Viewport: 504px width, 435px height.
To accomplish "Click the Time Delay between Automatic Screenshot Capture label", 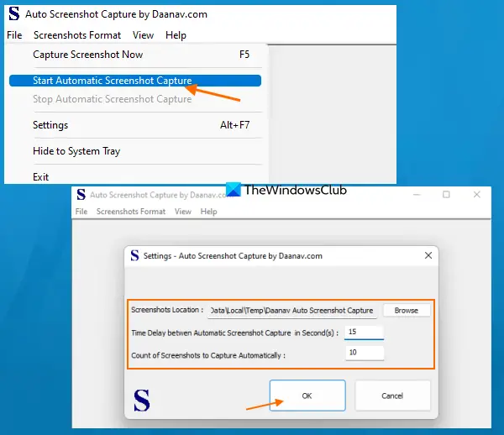I will [x=234, y=333].
